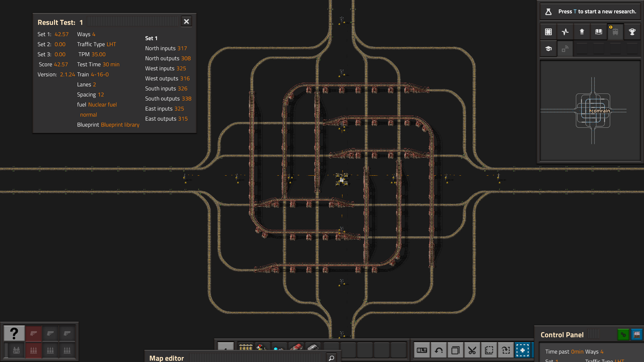The width and height of the screenshot is (644, 362).
Task: Click the 'North outputs 308' stat
Action: (x=168, y=58)
